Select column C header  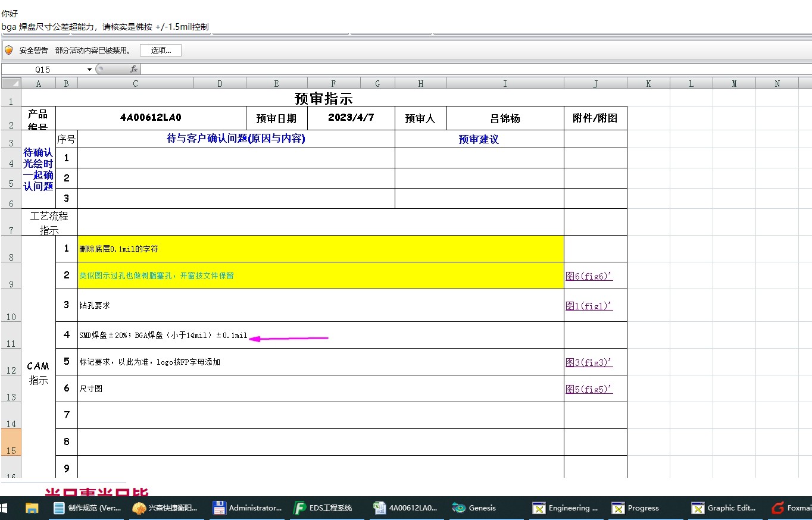coord(135,84)
